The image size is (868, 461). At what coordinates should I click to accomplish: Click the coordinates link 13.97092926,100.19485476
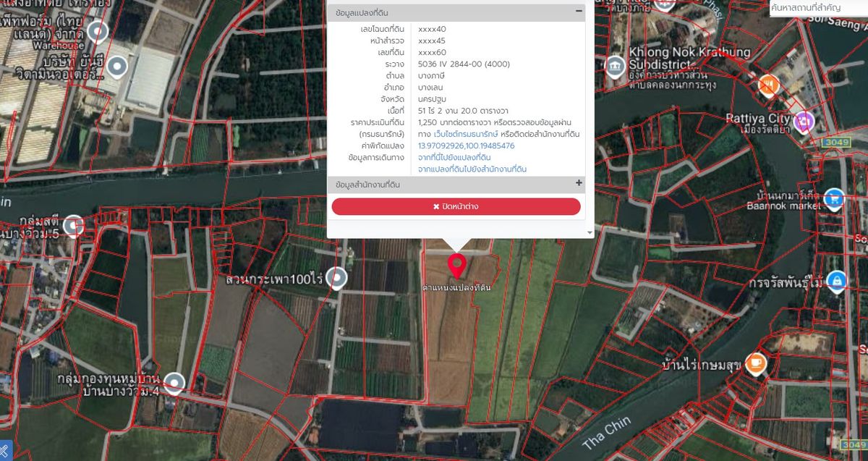point(467,145)
